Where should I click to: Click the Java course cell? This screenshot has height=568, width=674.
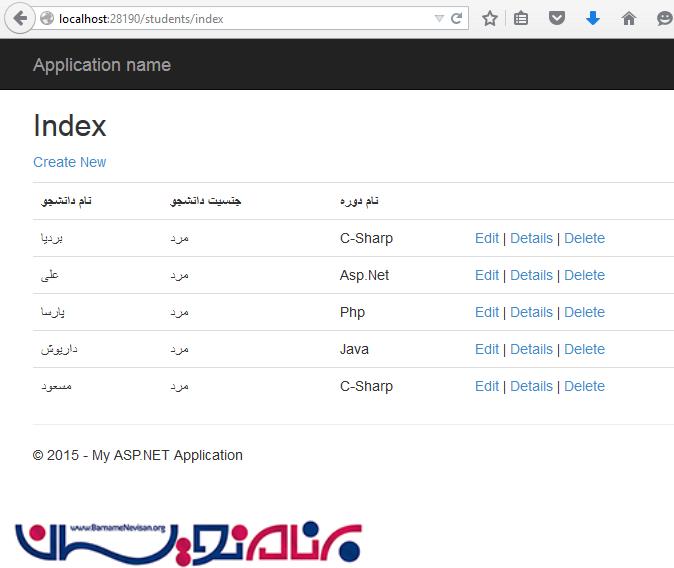coord(354,349)
